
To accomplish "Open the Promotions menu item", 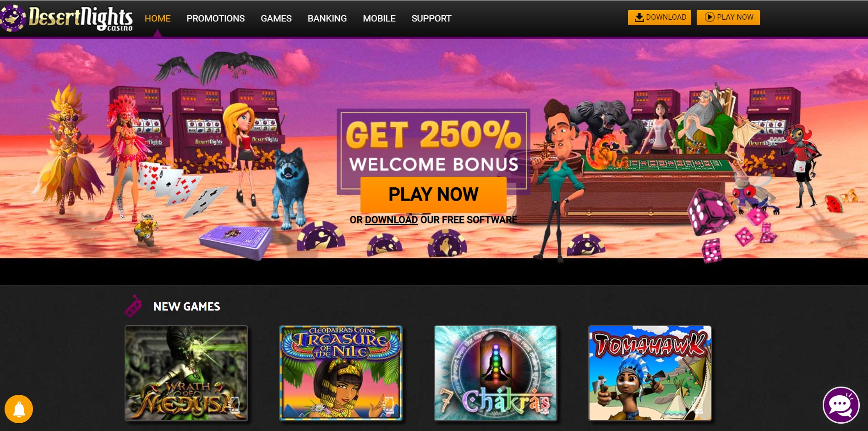I will point(216,18).
